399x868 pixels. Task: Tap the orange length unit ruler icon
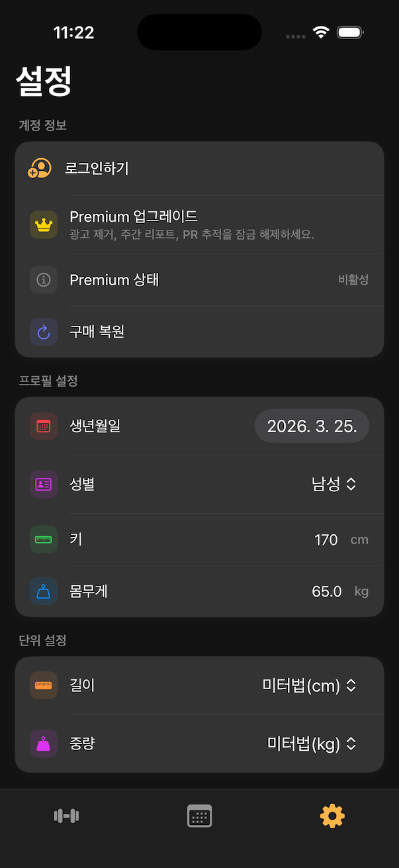pyautogui.click(x=44, y=685)
